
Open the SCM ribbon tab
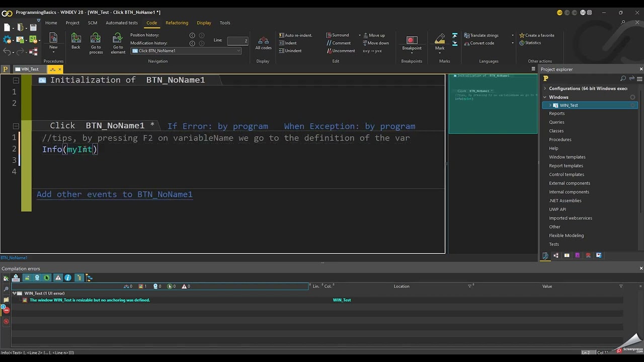click(x=93, y=23)
